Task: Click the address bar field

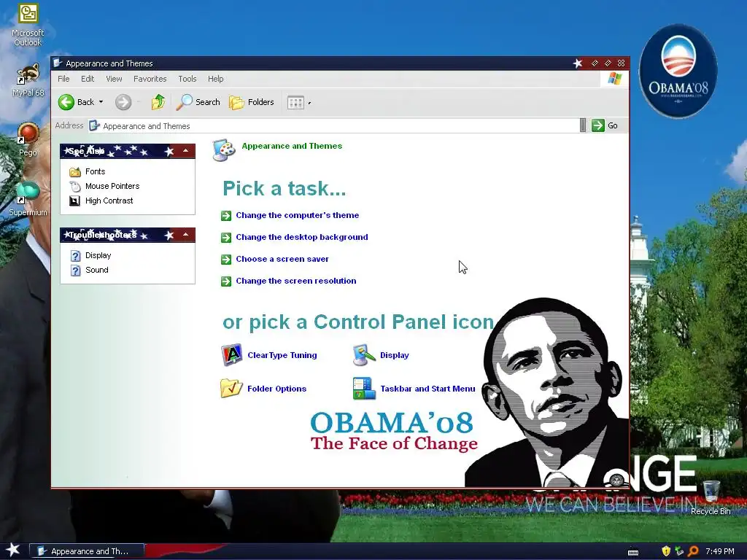Action: click(333, 125)
